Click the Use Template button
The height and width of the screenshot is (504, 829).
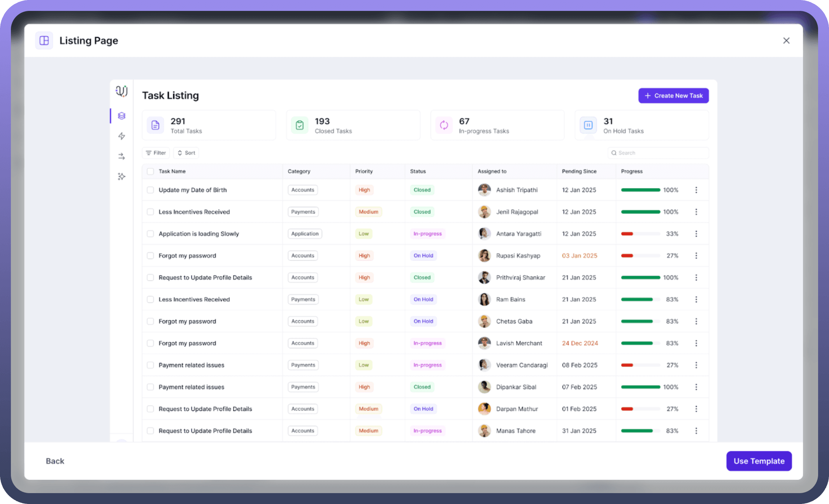[x=759, y=461]
